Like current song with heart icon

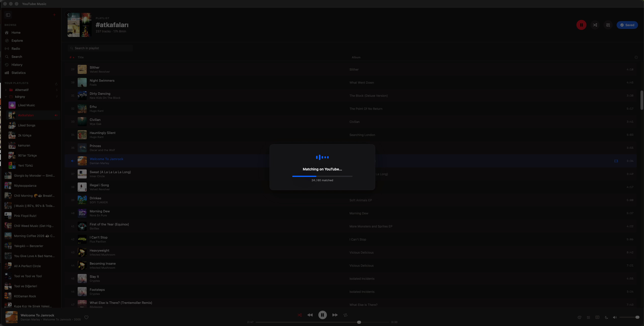pos(86,317)
